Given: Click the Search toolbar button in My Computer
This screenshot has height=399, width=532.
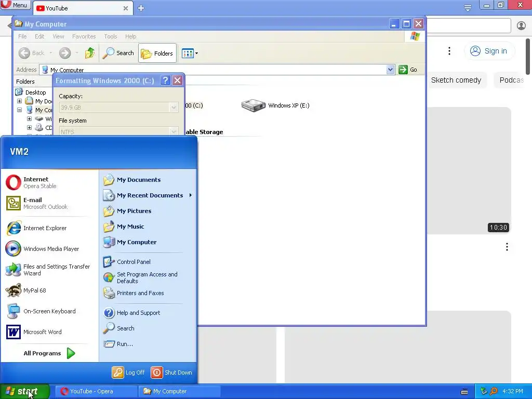Looking at the screenshot, I should click(x=118, y=53).
